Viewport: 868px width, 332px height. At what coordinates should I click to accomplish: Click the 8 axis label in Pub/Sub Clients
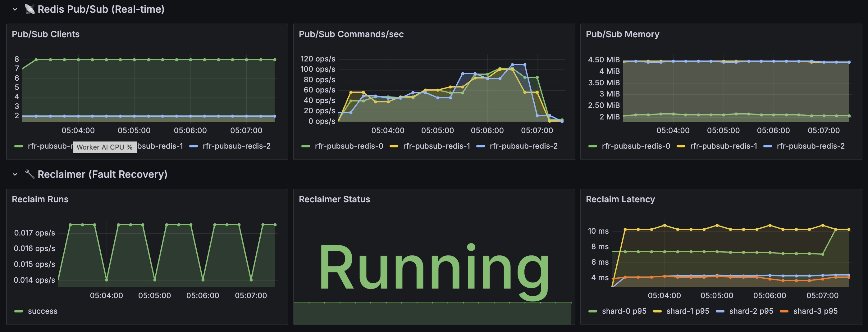click(16, 59)
